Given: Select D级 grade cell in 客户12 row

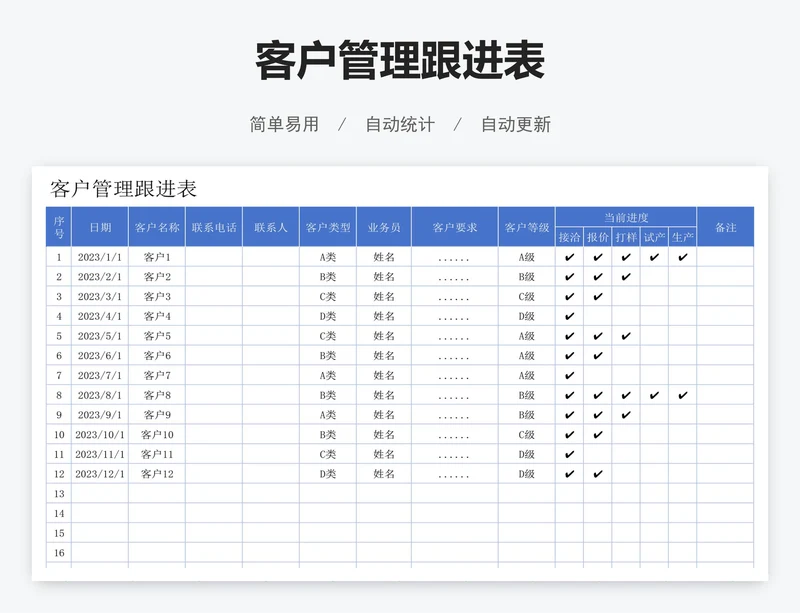Looking at the screenshot, I should coord(527,474).
